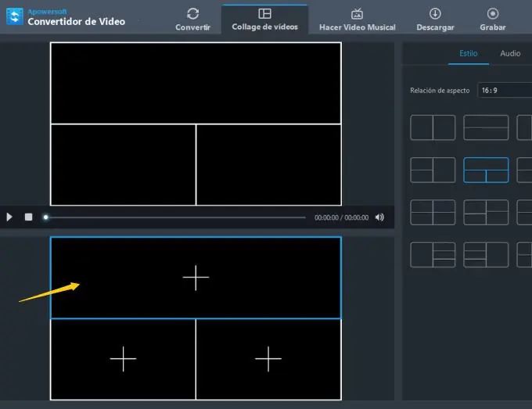Select the Collage de vídeos tab
532x409 pixels.
[264, 20]
